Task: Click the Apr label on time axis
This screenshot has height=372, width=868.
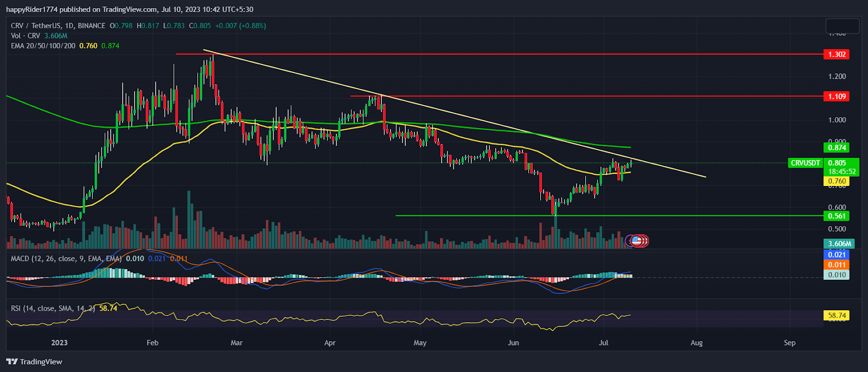Action: point(330,343)
